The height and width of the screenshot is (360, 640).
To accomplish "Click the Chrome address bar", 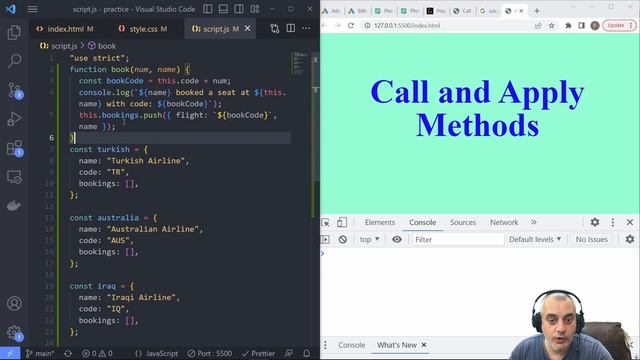I will click(447, 25).
